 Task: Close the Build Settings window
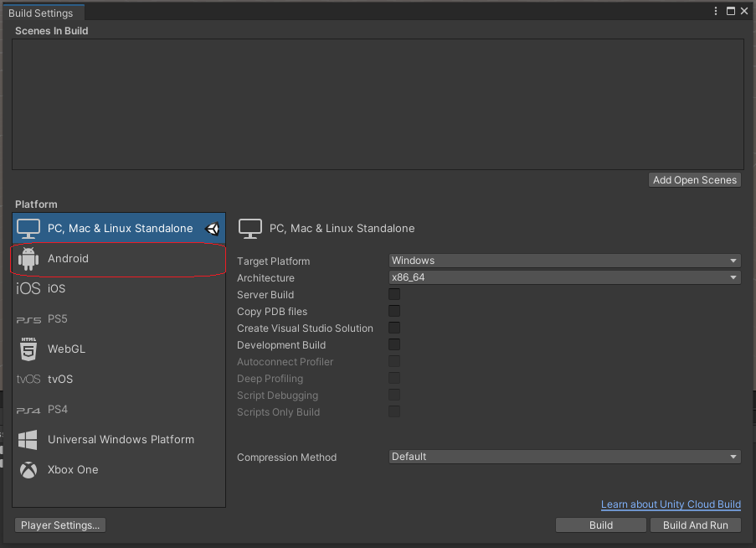(744, 11)
